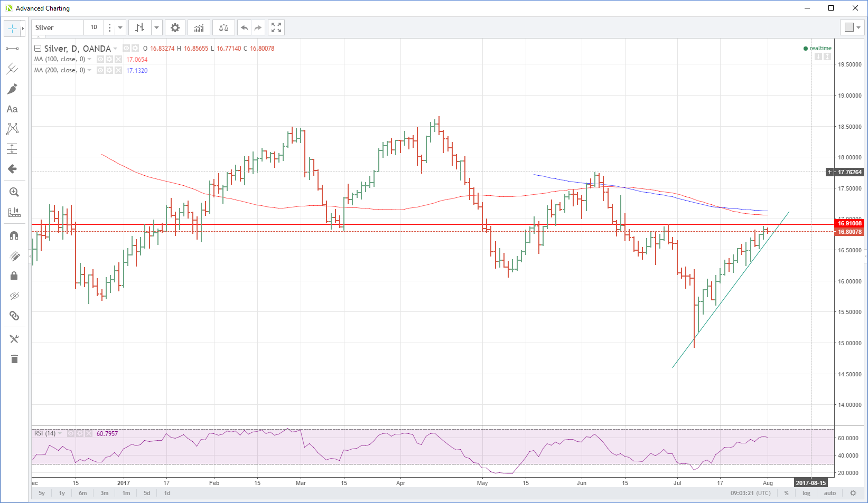Select the crosshair cursor tool
The width and height of the screenshot is (868, 503).
tap(12, 28)
